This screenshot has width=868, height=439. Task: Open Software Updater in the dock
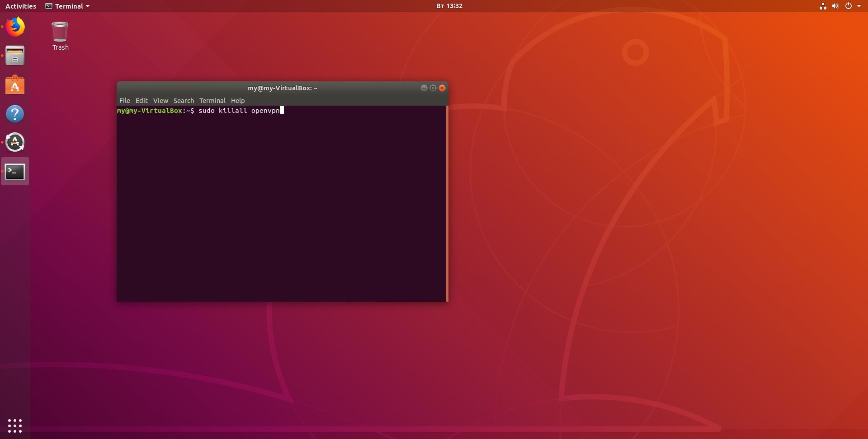tap(15, 142)
